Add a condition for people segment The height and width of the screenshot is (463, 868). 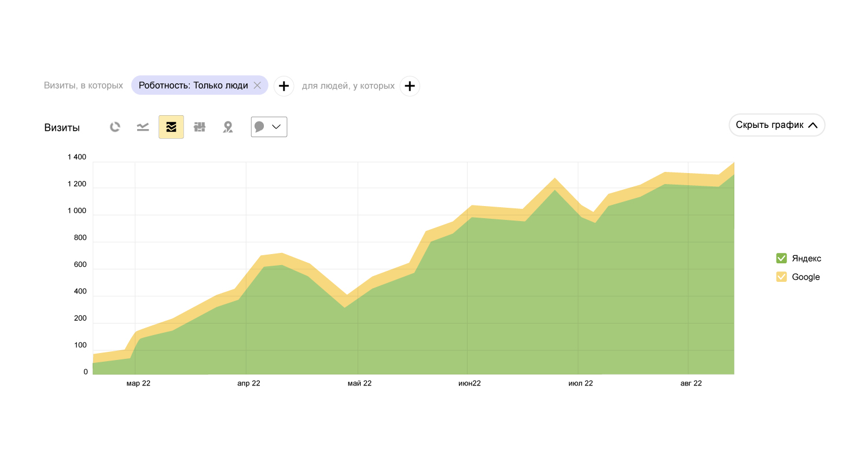(x=410, y=86)
